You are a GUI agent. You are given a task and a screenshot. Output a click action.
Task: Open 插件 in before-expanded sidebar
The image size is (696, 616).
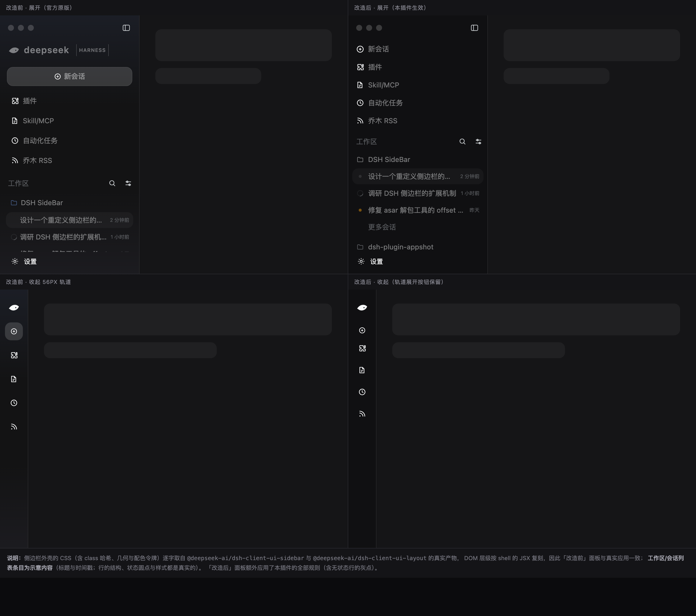[69, 101]
